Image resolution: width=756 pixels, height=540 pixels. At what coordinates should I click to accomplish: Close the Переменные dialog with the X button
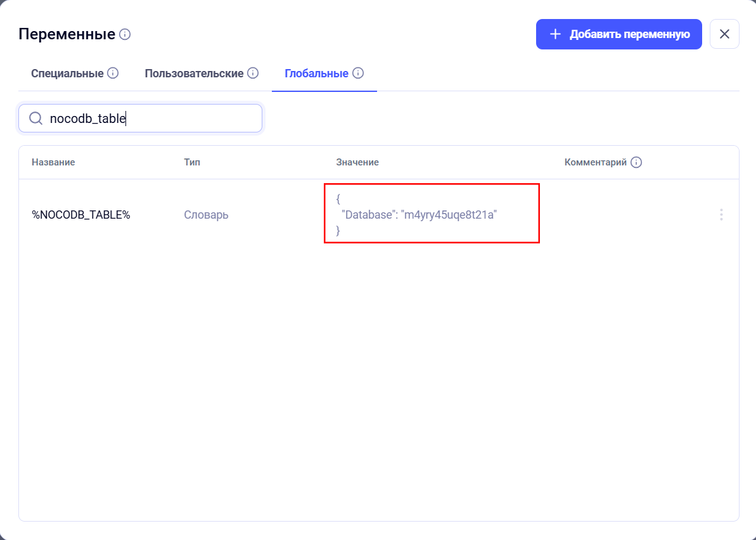point(724,34)
